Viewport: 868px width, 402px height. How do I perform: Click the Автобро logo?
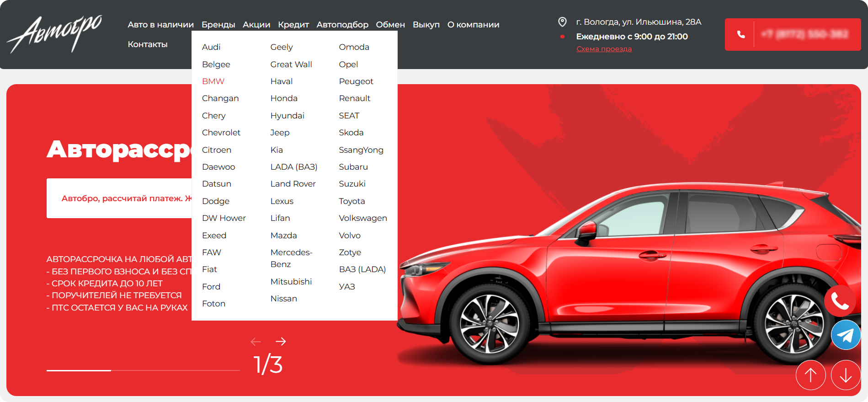(55, 34)
